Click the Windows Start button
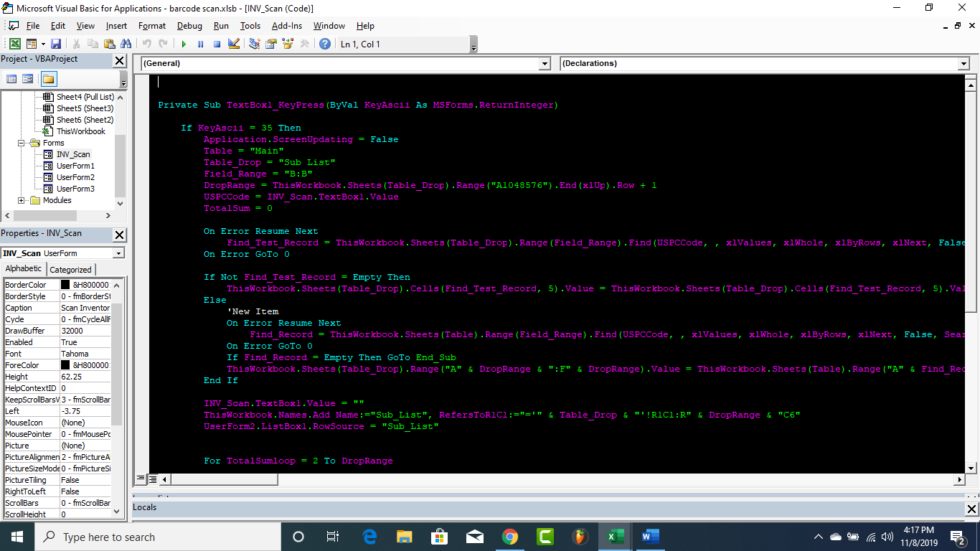The image size is (980, 551). click(17, 537)
